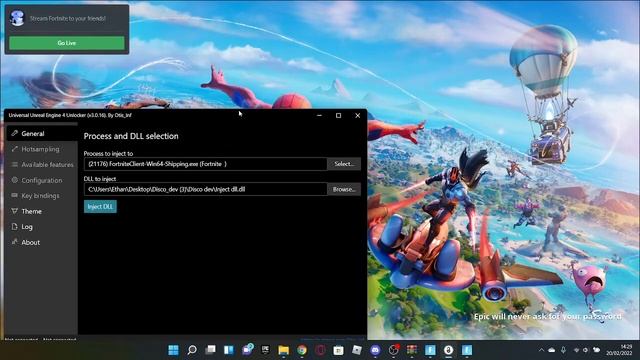Open the clock and date panel

[619, 350]
